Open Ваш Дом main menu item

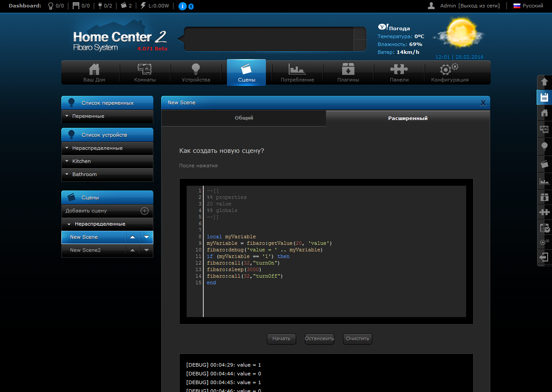click(x=94, y=72)
